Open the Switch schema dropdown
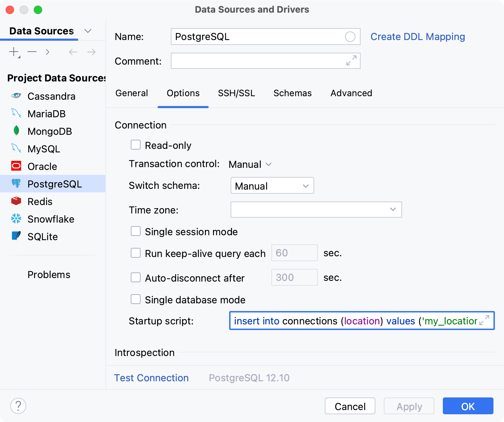The width and height of the screenshot is (504, 422). (x=272, y=185)
